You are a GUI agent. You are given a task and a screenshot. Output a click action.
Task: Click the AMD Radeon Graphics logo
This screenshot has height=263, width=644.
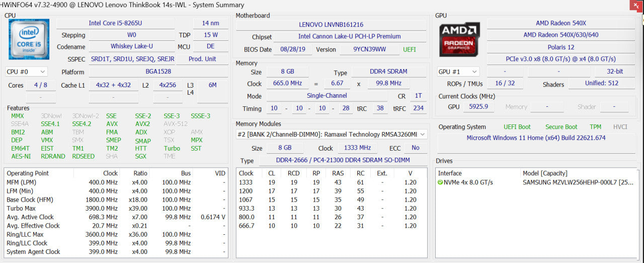(459, 39)
